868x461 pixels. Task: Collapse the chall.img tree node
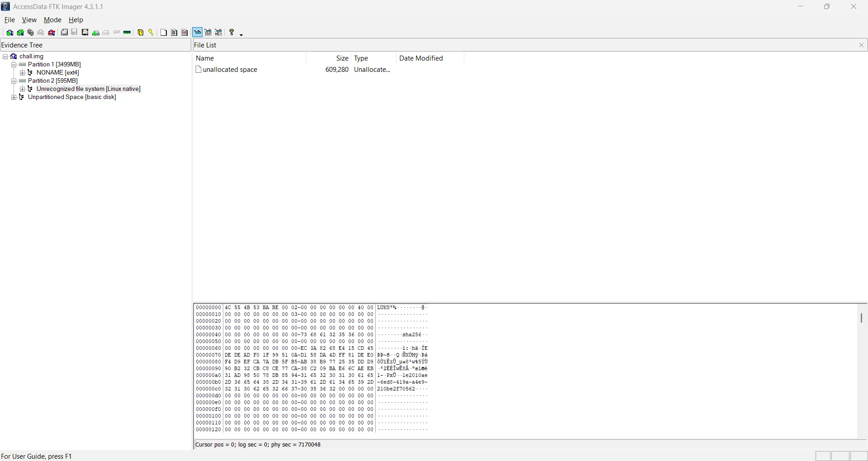[x=5, y=56]
